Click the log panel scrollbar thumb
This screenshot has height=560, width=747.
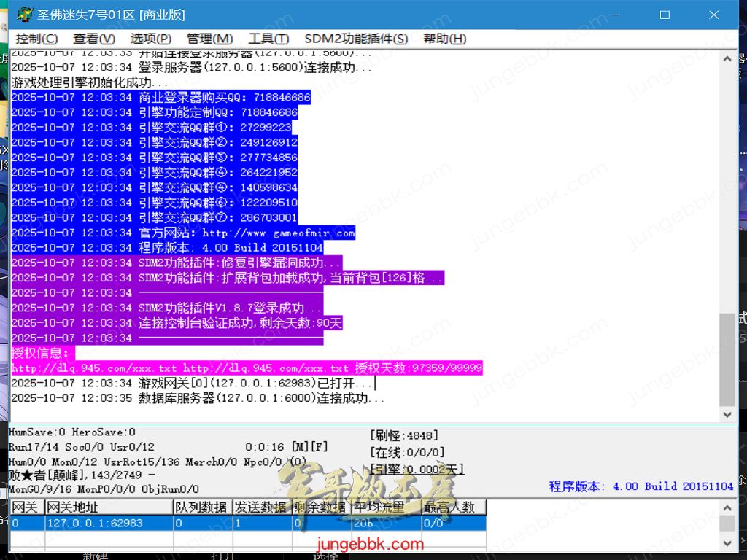point(727,359)
